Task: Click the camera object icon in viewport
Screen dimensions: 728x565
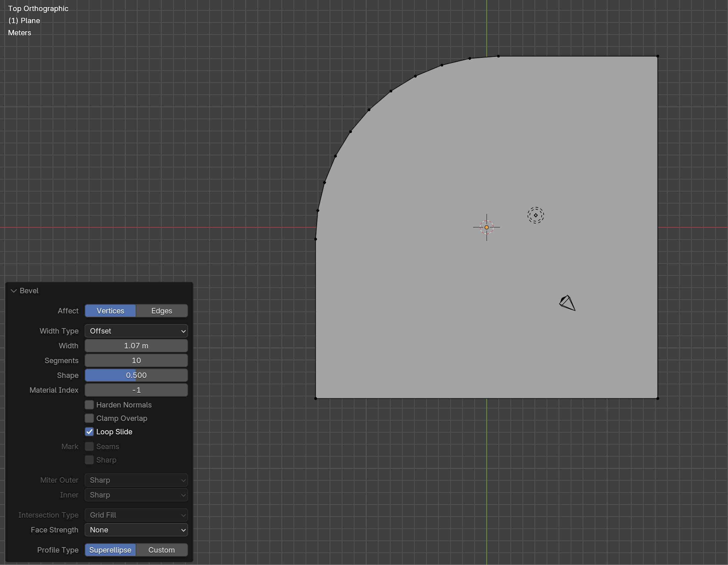Action: pyautogui.click(x=567, y=303)
